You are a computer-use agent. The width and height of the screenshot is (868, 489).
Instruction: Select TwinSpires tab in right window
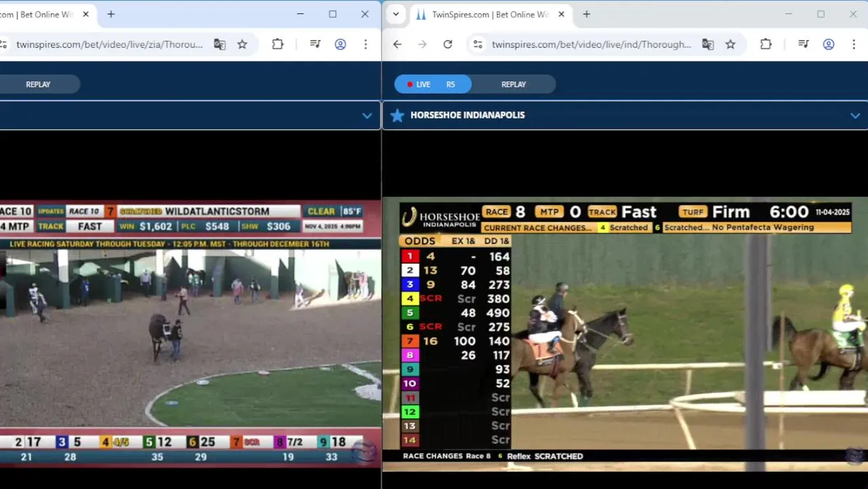(x=490, y=14)
